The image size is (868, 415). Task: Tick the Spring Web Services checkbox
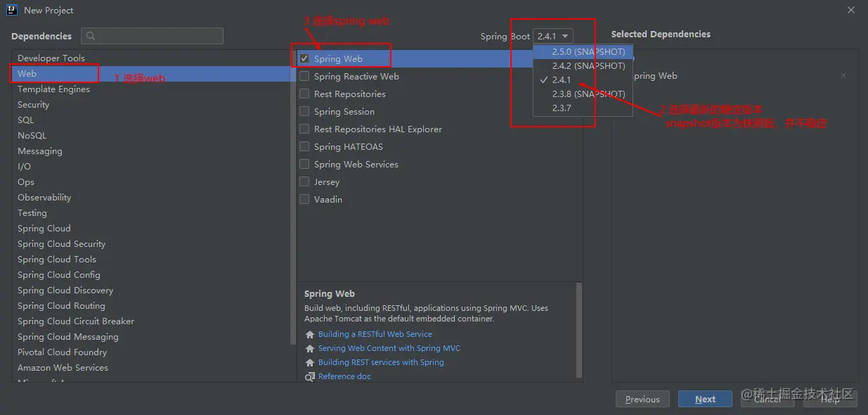(x=304, y=164)
